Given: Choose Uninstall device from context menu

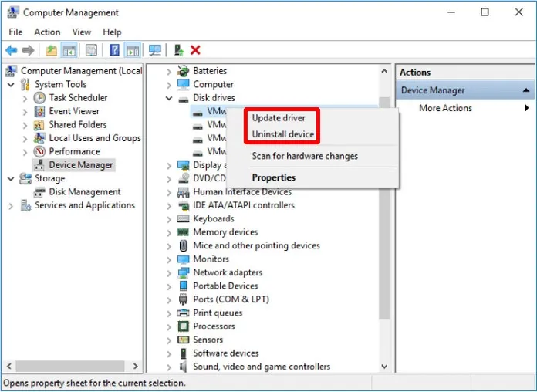Looking at the screenshot, I should pos(283,134).
